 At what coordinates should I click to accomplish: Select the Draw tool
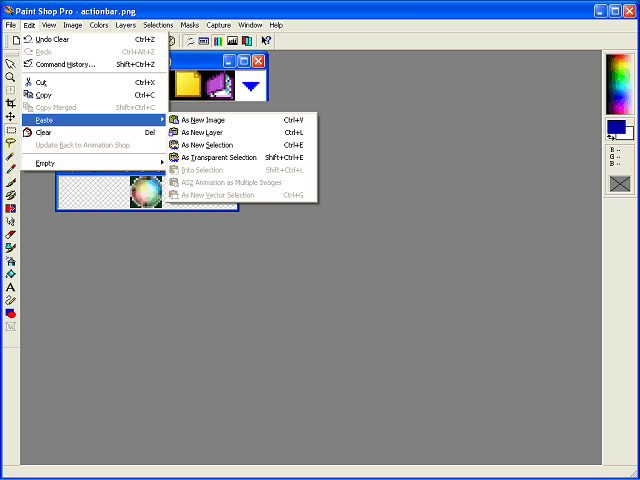pyautogui.click(x=11, y=300)
